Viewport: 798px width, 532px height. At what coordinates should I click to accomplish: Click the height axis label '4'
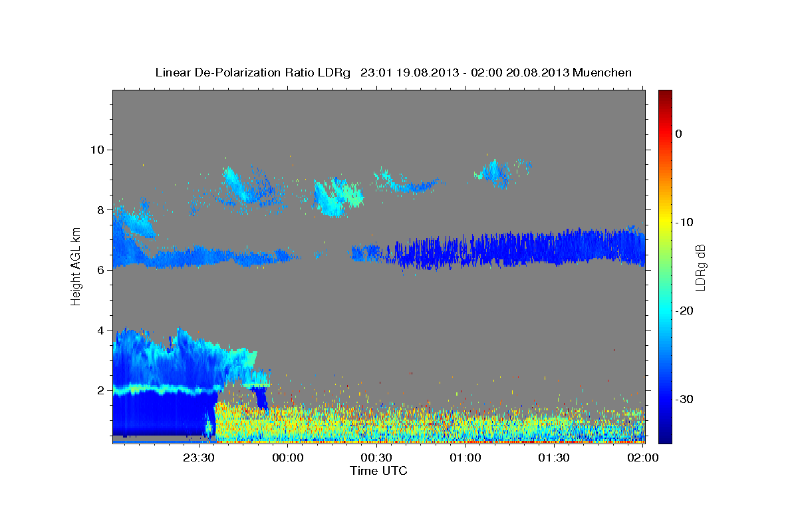101,331
